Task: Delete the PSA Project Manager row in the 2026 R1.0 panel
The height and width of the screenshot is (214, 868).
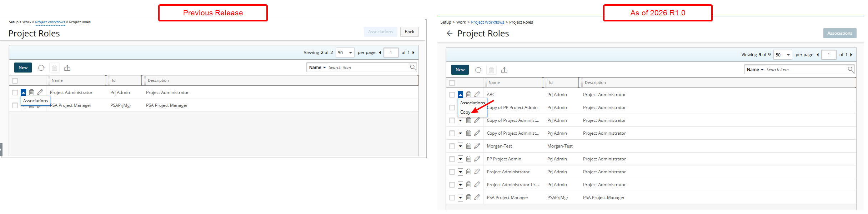Action: (468, 197)
